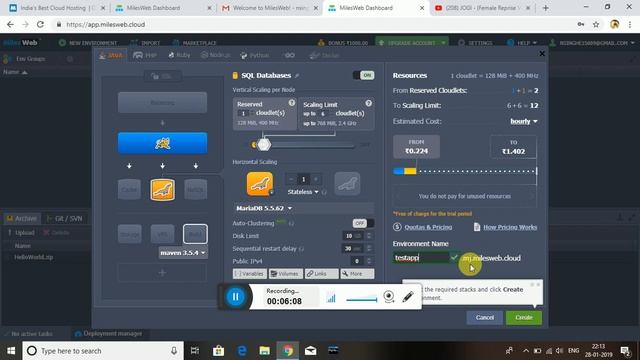The height and width of the screenshot is (360, 640).
Task: Open Marketplace in top menu
Action: point(194,42)
